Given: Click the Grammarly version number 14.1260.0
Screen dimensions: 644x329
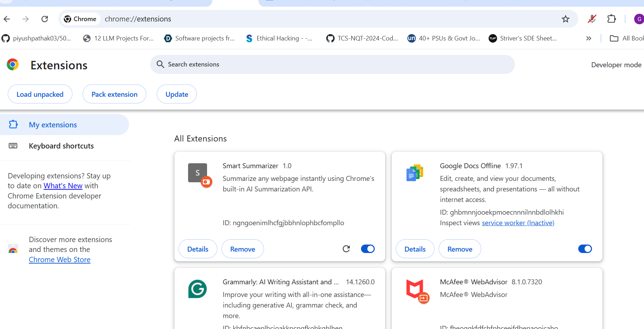Looking at the screenshot, I should pyautogui.click(x=360, y=282).
